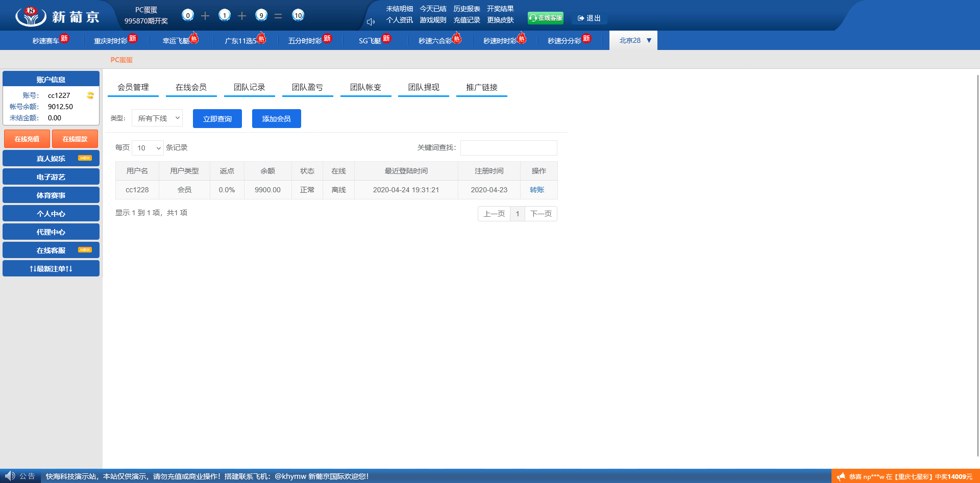Open 在线客服 customer service with headset icon
The height and width of the screenshot is (483, 980).
pyautogui.click(x=545, y=17)
